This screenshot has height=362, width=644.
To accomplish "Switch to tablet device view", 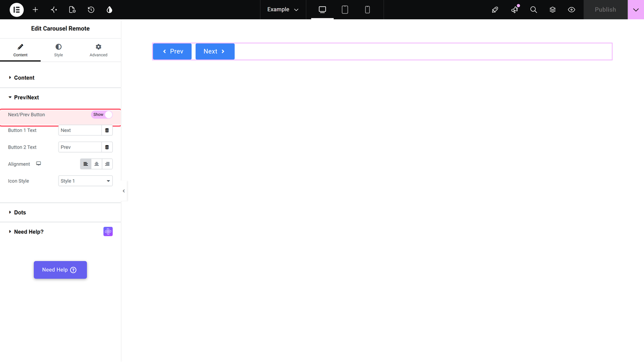I will tap(345, 10).
